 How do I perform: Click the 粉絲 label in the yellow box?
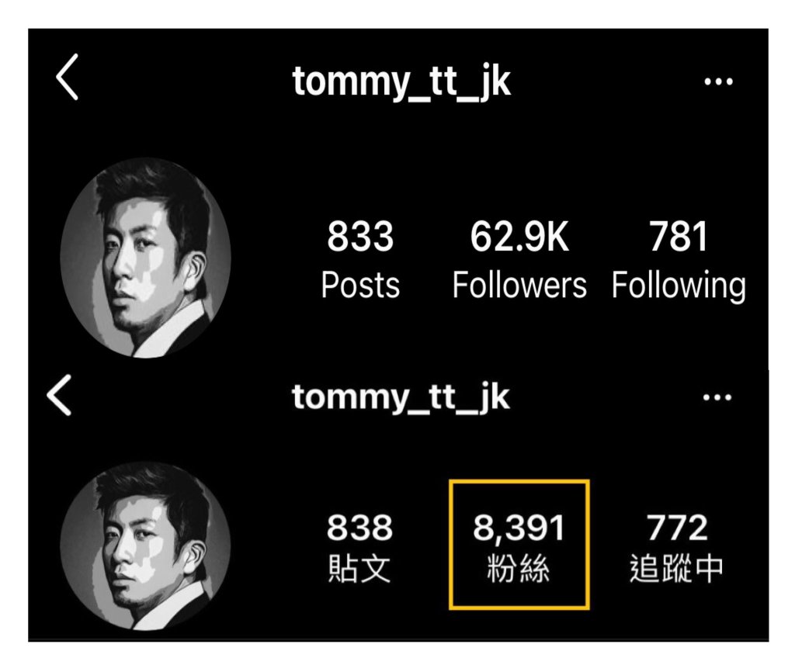tap(519, 568)
